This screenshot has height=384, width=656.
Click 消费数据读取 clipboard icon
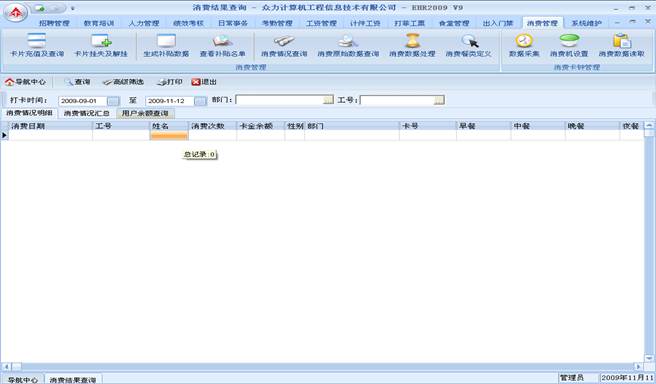pyautogui.click(x=621, y=41)
